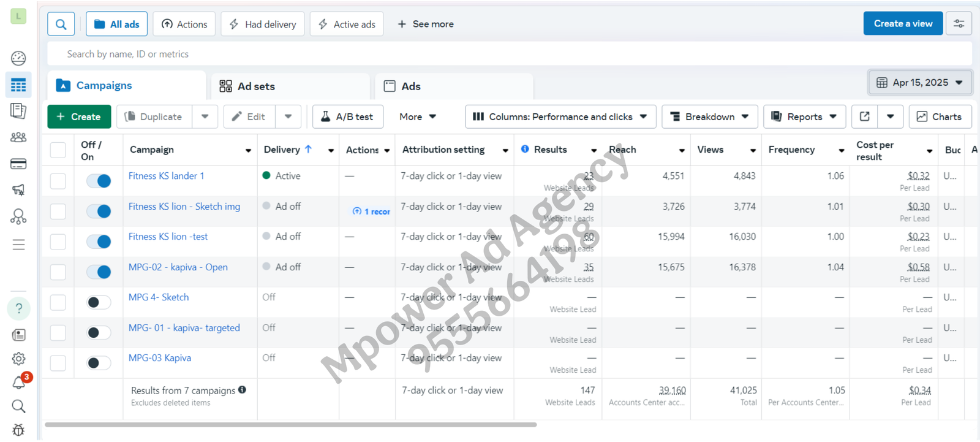Image resolution: width=980 pixels, height=442 pixels.
Task: Click the horizontal scrollbar under the table
Action: pos(291,424)
